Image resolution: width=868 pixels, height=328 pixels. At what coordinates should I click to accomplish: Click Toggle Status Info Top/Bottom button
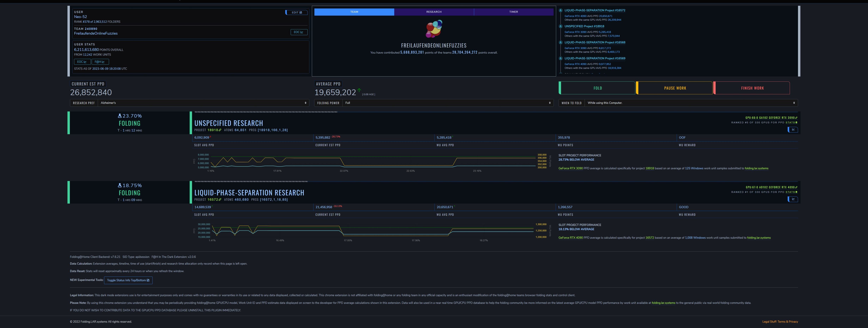(x=128, y=280)
